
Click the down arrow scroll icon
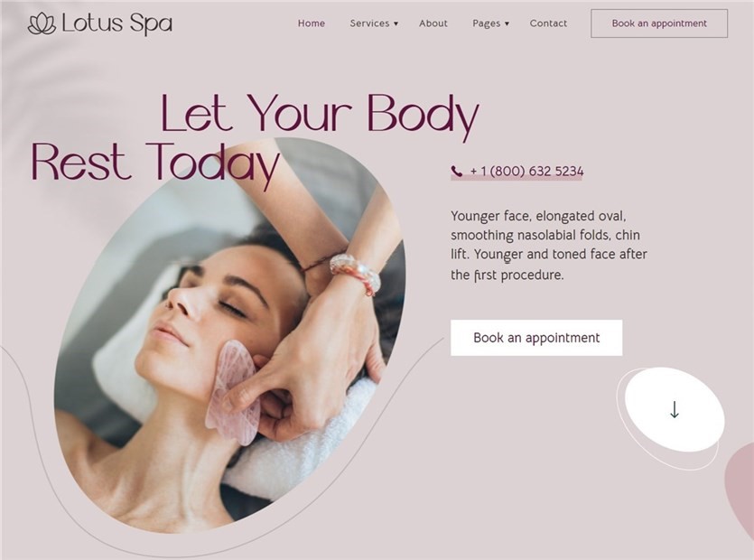coord(675,409)
